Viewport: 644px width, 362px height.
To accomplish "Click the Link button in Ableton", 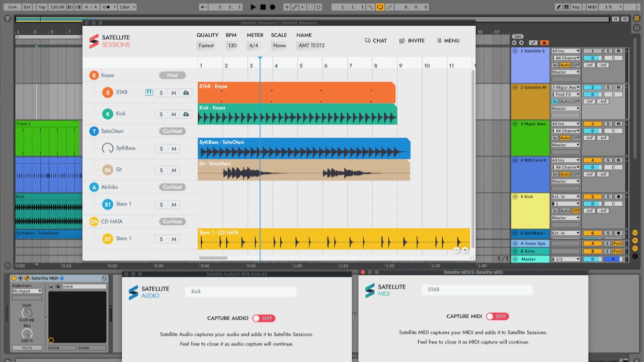I will point(13,7).
